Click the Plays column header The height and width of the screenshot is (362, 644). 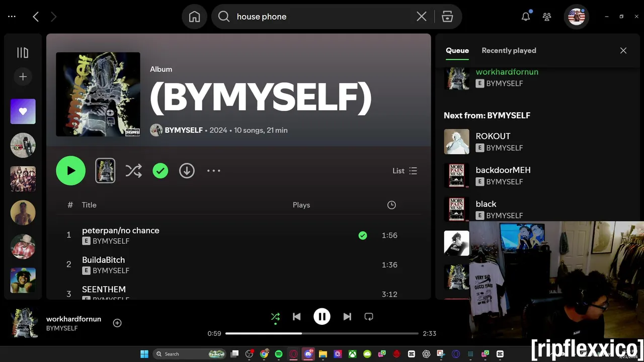(301, 205)
